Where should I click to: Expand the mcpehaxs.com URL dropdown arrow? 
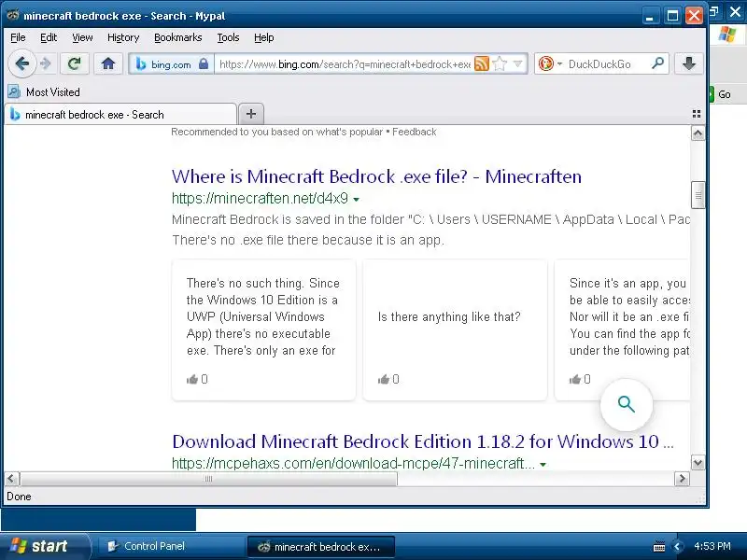pos(543,464)
